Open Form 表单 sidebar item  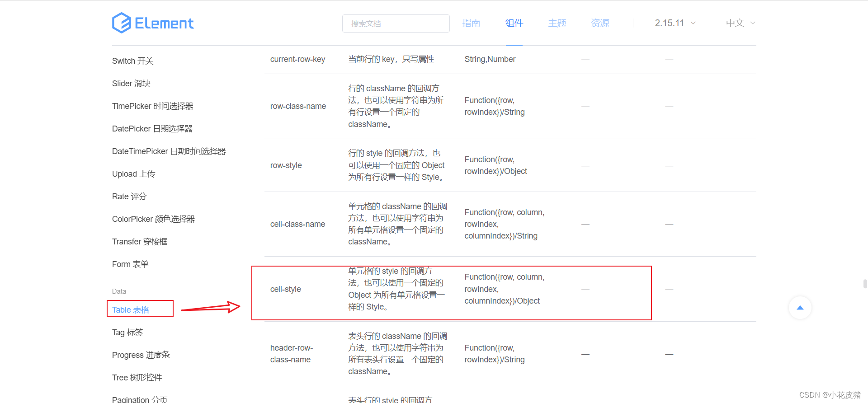[130, 264]
